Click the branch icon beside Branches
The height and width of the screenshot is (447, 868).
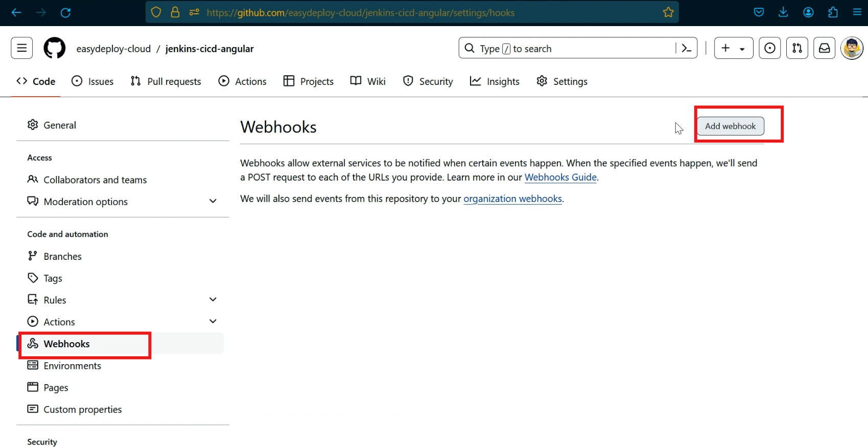click(x=33, y=256)
